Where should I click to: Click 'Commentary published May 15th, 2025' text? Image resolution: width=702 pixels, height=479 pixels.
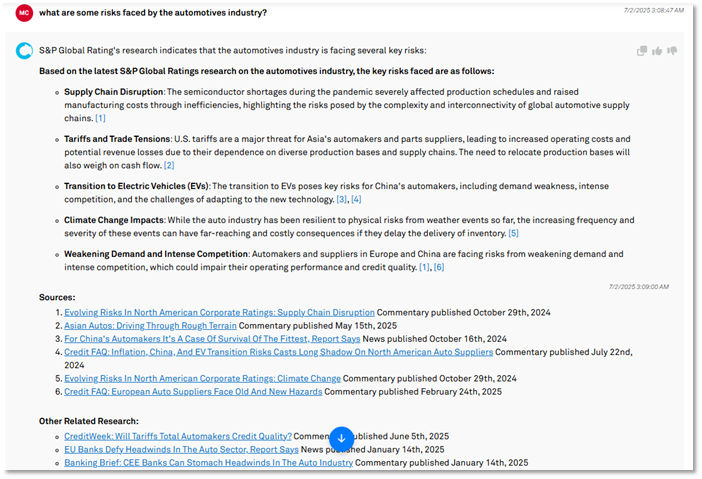(318, 325)
